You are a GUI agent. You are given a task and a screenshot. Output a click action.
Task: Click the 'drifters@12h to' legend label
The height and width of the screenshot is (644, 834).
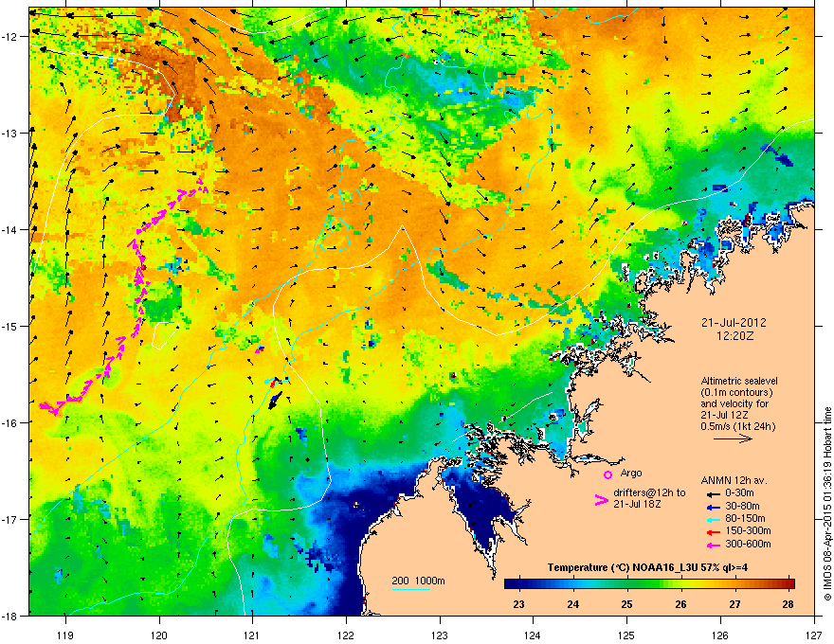[x=649, y=493]
